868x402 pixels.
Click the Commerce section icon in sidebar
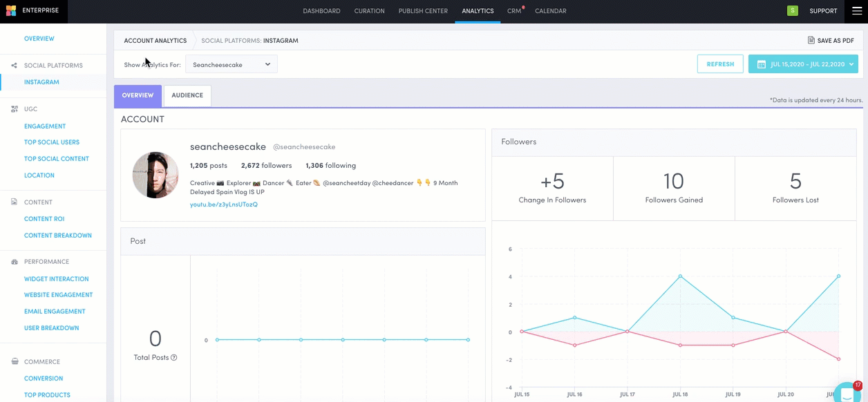click(x=15, y=362)
